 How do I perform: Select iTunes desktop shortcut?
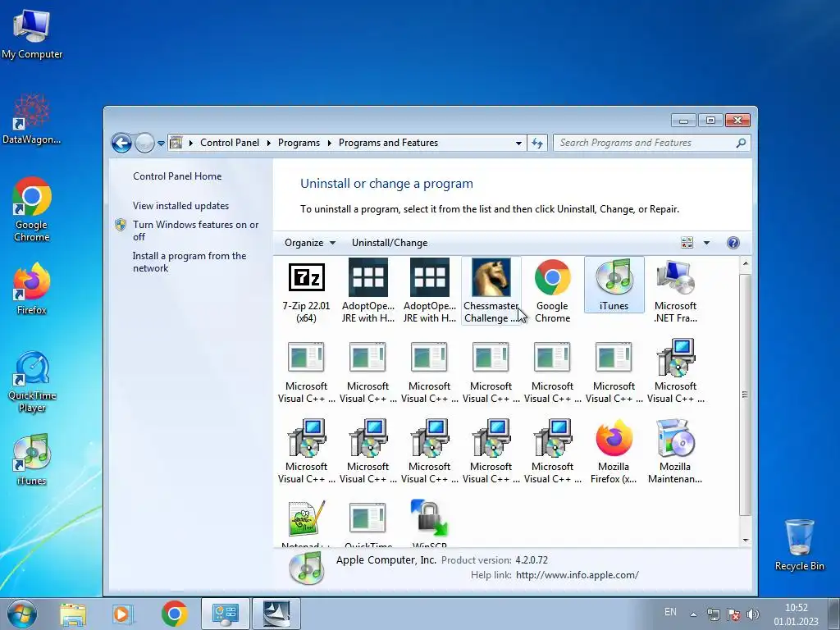32,460
